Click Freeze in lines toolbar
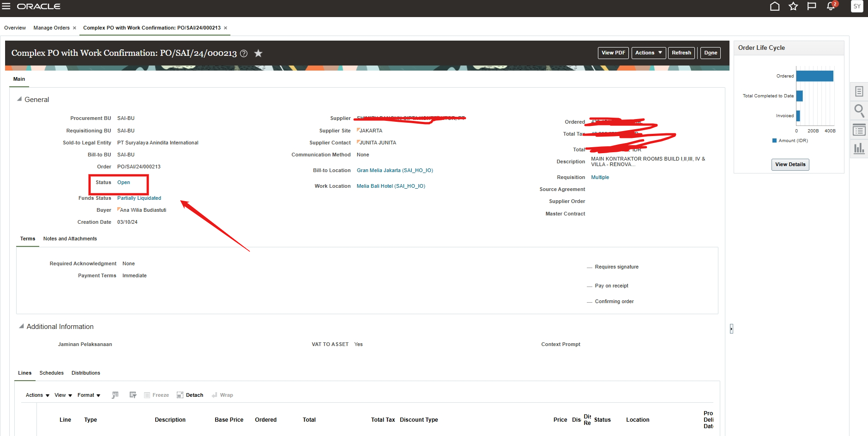The height and width of the screenshot is (436, 868). (156, 395)
